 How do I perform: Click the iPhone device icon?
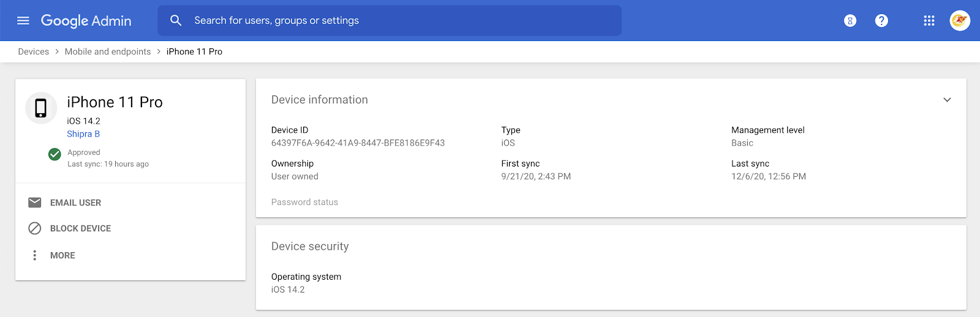pos(41,108)
